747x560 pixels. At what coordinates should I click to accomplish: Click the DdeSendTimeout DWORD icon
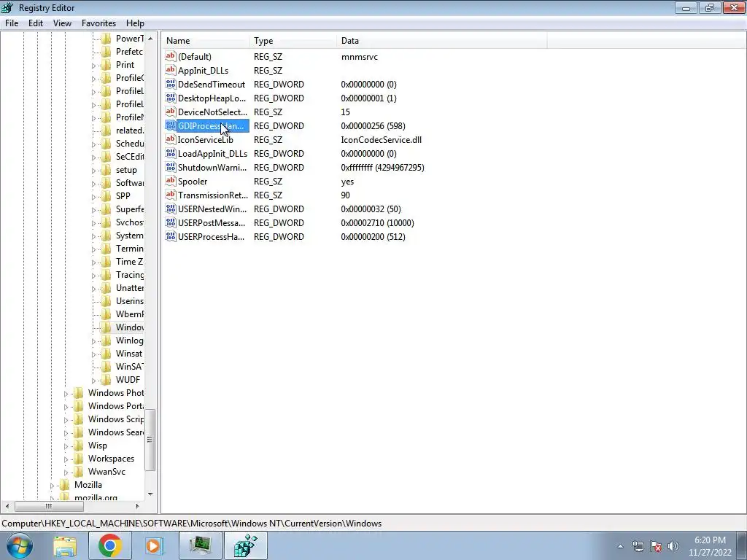171,84
